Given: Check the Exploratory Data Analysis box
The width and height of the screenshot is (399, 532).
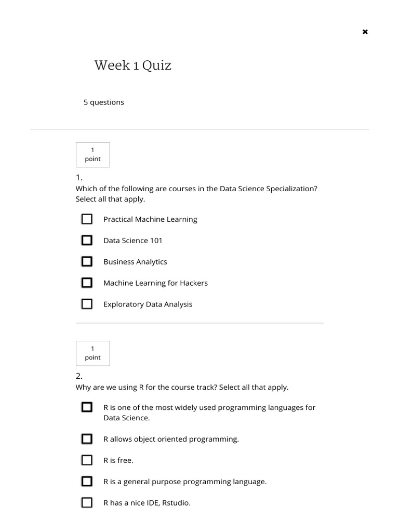Looking at the screenshot, I should point(87,304).
